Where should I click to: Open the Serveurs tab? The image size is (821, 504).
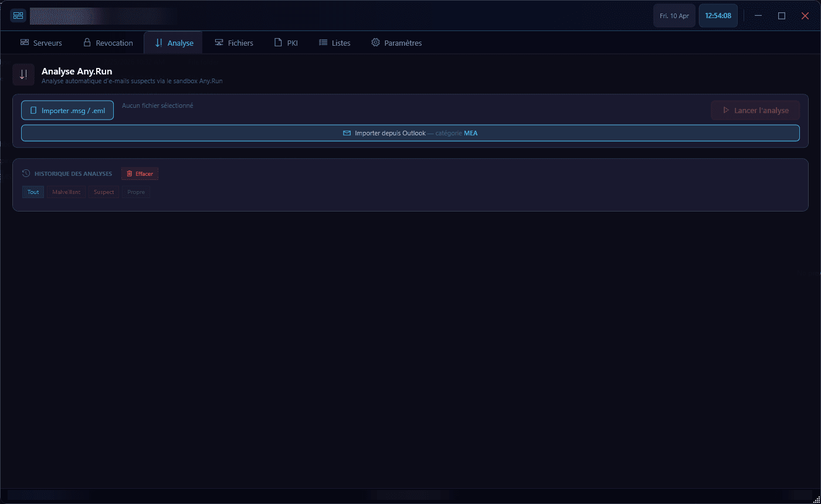point(41,43)
